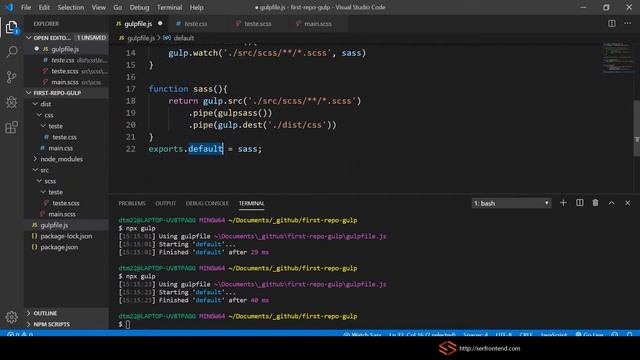Collapse the teste folder under dist css

tap(44, 126)
